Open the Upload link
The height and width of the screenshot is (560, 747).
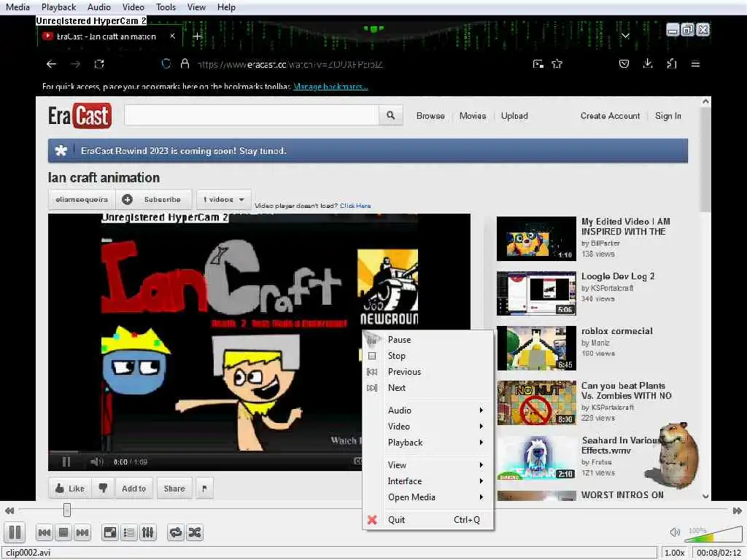(514, 116)
